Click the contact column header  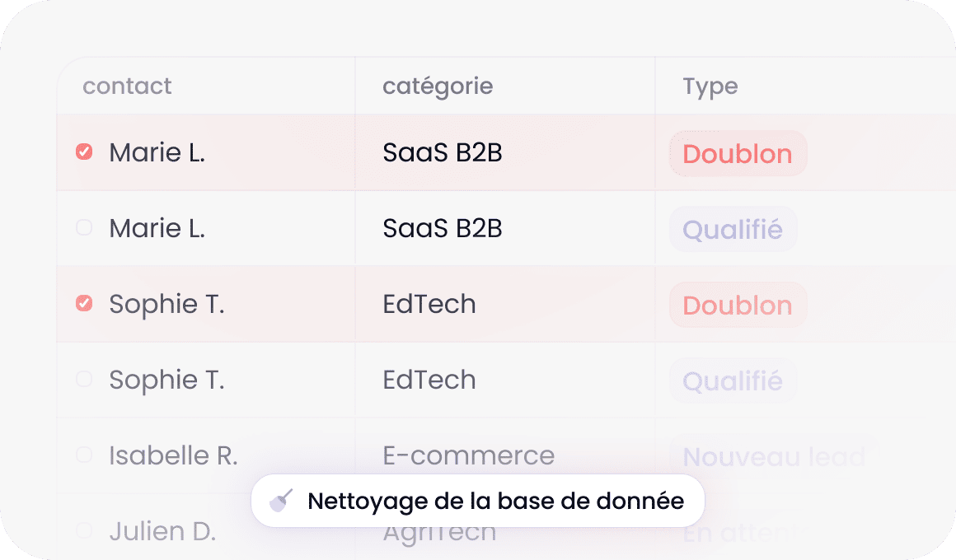pyautogui.click(x=127, y=86)
